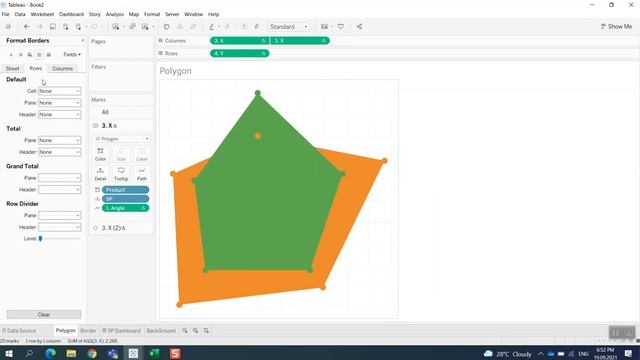Open the Dashboard menu
The image size is (640, 360).
71,14
